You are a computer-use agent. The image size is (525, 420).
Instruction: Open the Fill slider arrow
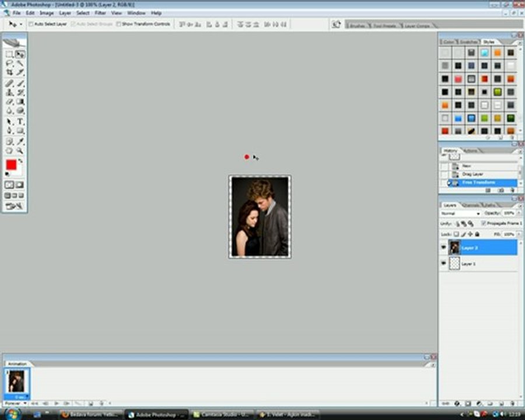[x=519, y=234]
